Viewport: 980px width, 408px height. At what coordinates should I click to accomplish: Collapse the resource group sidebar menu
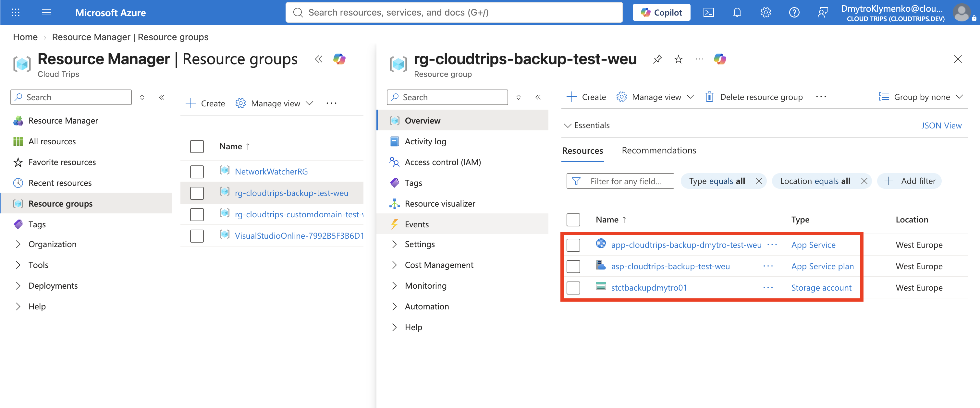pos(538,97)
